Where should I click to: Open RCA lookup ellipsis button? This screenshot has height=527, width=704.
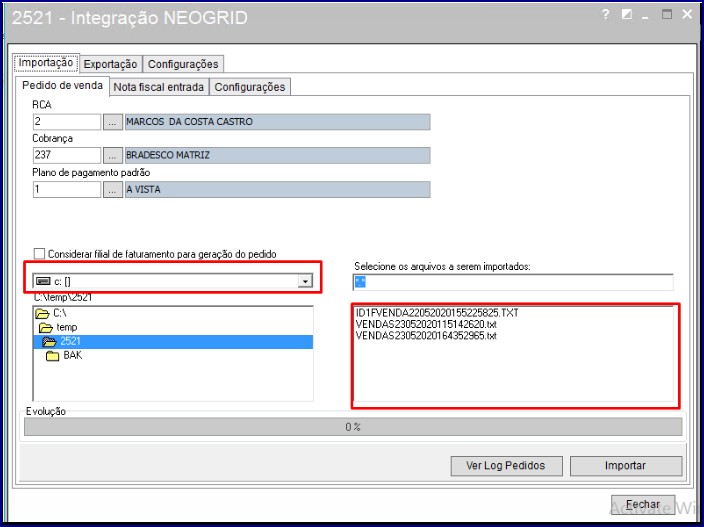point(113,122)
